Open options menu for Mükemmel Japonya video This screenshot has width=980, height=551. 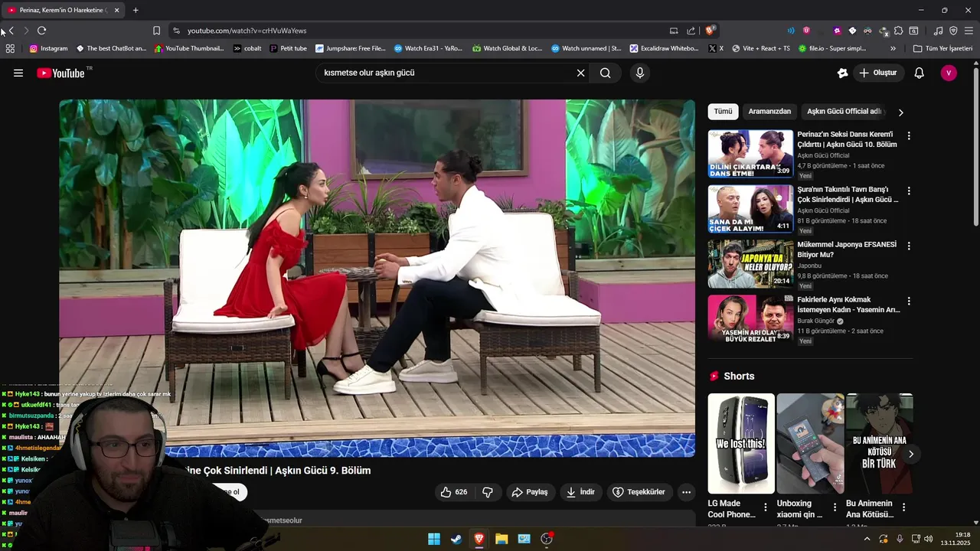(x=909, y=246)
